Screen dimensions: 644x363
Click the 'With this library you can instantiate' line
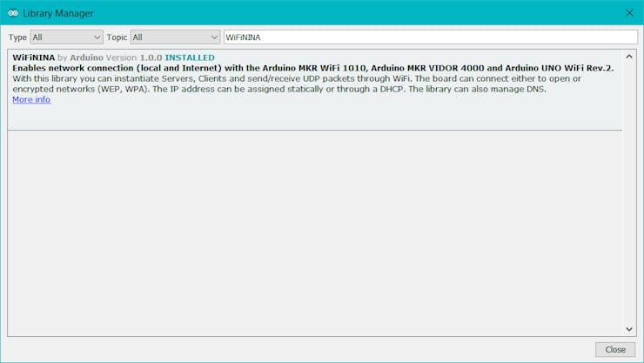pos(297,78)
